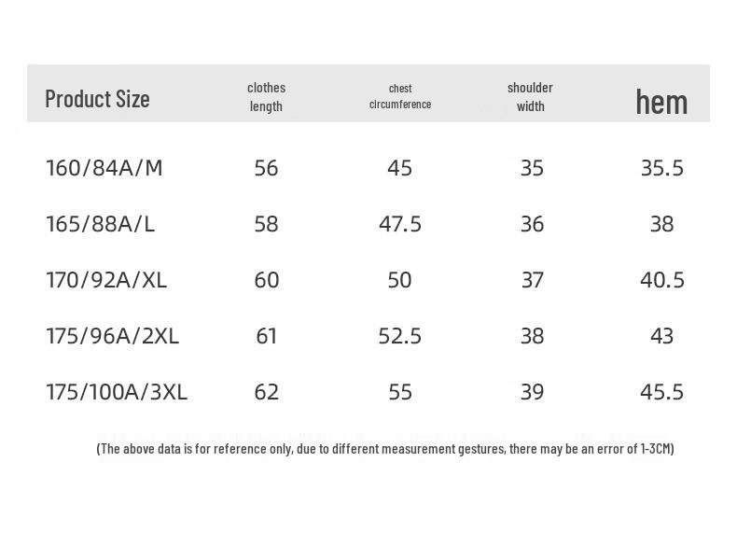Image resolution: width=737 pixels, height=560 pixels.
Task: Select the 165/88A/L size row label
Action: (x=98, y=224)
